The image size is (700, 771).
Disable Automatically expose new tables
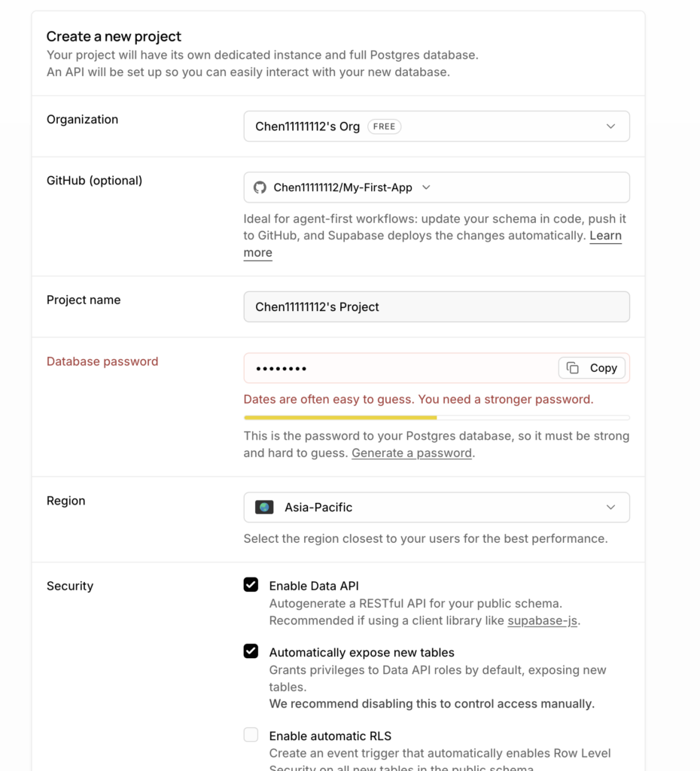pyautogui.click(x=251, y=651)
